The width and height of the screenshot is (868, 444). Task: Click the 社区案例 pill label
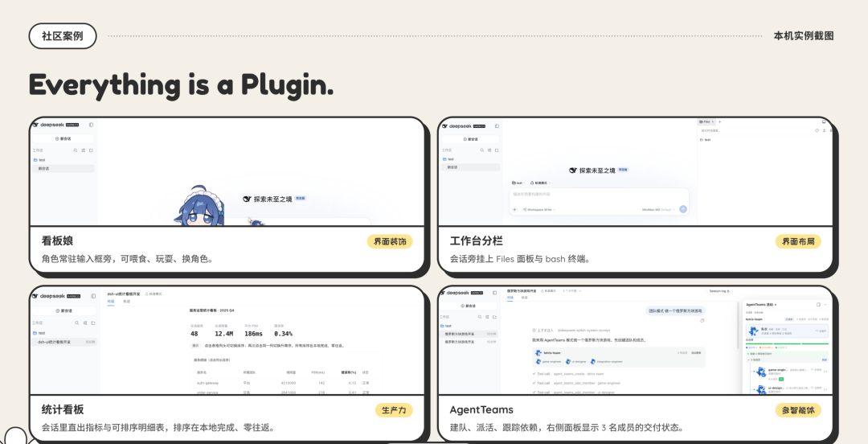(x=63, y=36)
